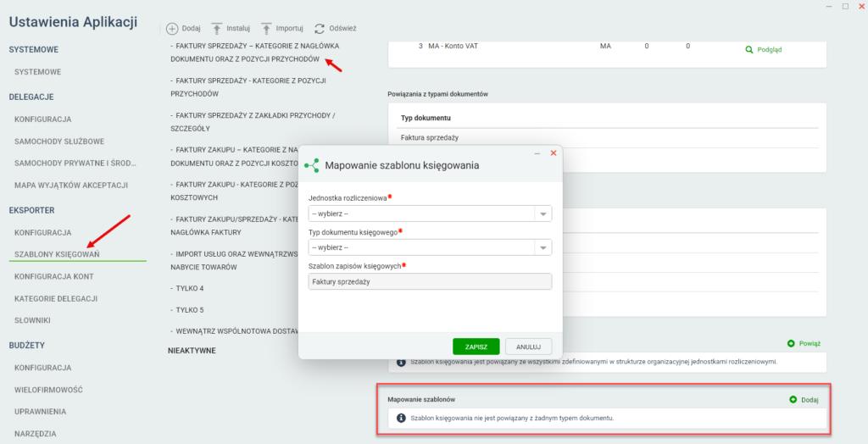Viewport: 868px width, 444px height.
Task: Open Typ dokumentu księgowego dropdown arrow
Action: pyautogui.click(x=543, y=248)
